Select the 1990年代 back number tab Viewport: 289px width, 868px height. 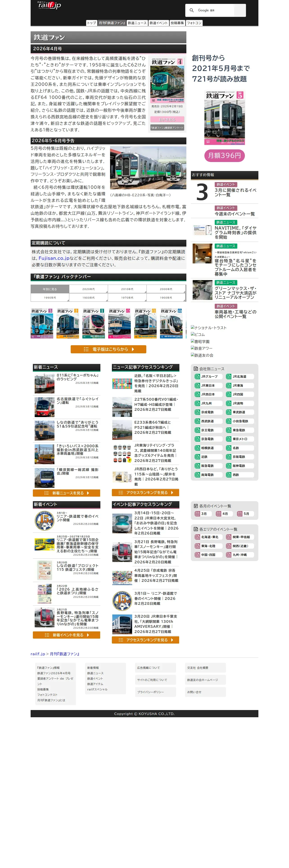tap(50, 297)
